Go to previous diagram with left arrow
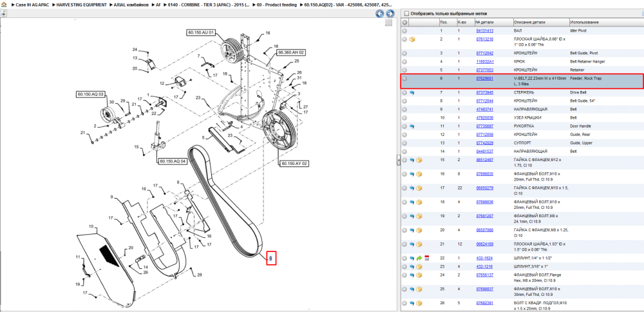The height and width of the screenshot is (312, 644). (381, 14)
